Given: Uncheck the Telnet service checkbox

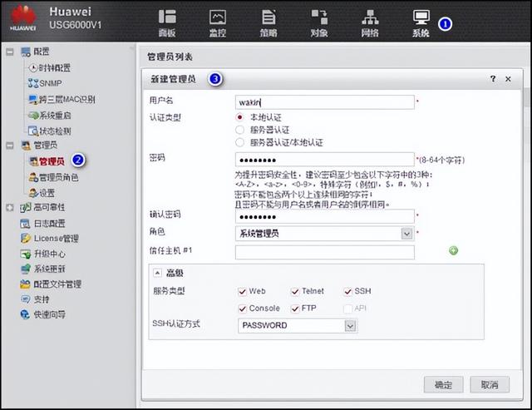Looking at the screenshot, I should coord(295,292).
